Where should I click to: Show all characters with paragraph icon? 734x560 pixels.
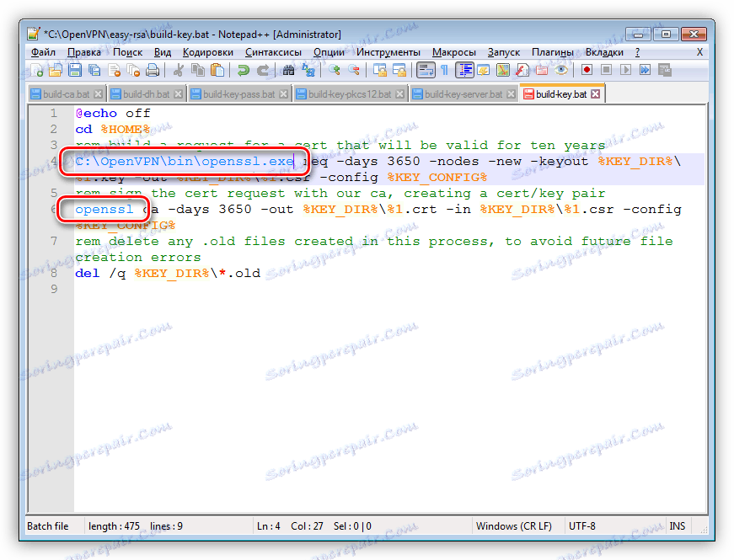[443, 71]
